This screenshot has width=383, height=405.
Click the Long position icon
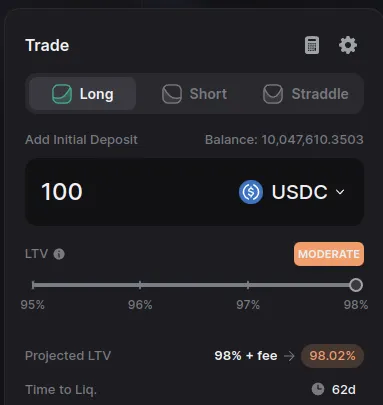pyautogui.click(x=62, y=94)
